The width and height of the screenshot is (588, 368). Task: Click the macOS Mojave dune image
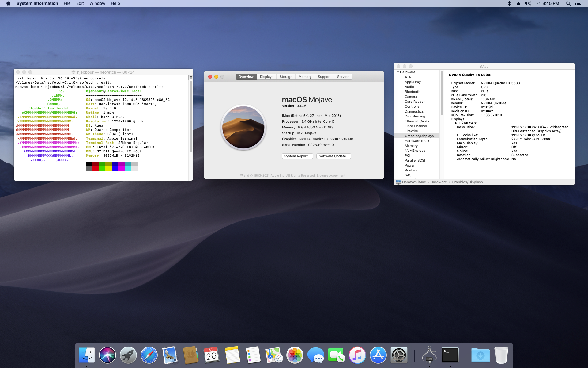point(243,127)
